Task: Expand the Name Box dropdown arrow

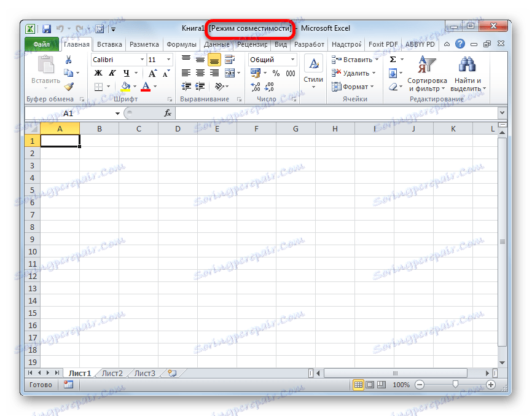Action: 117,113
